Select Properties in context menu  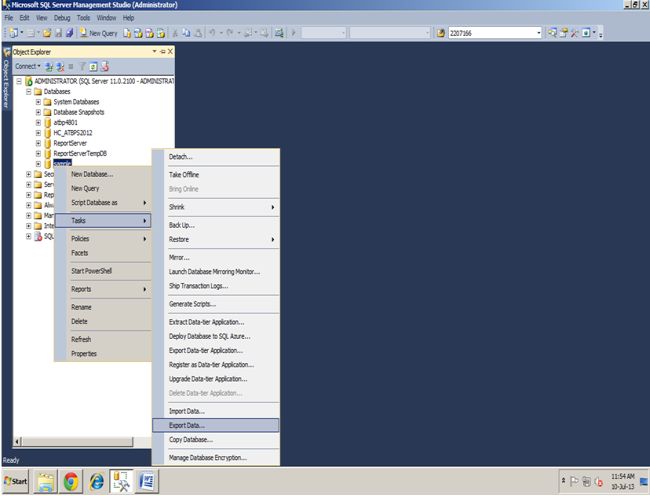coord(103,354)
